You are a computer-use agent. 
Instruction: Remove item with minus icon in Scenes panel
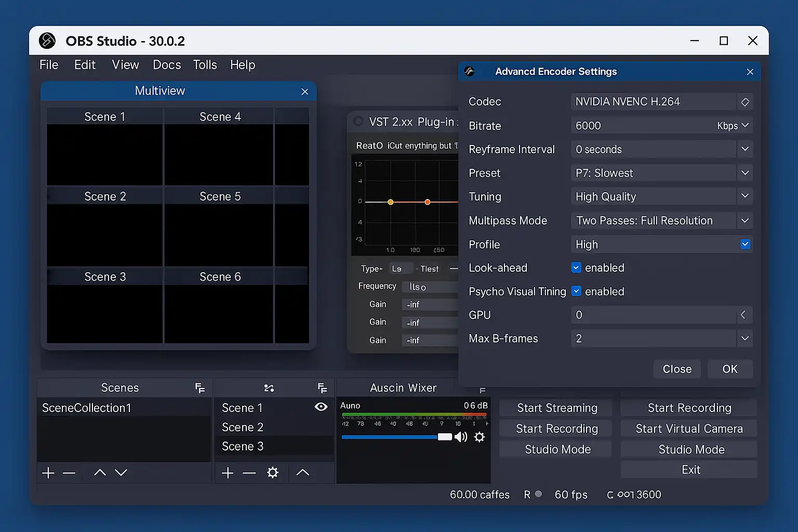(x=69, y=473)
